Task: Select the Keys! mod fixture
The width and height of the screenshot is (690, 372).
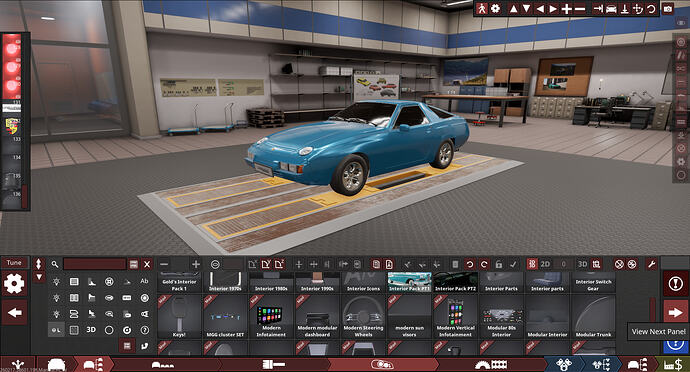Action: tap(179, 317)
